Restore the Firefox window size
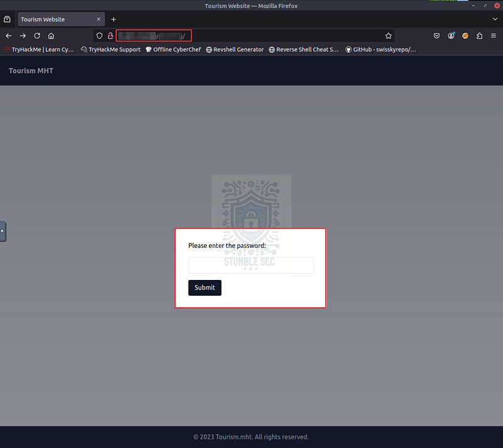 [485, 6]
